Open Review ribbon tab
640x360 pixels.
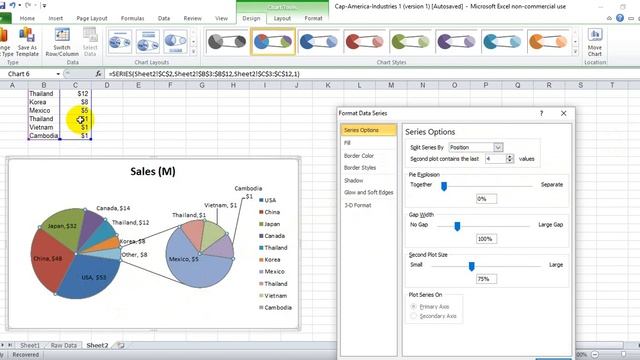click(192, 18)
